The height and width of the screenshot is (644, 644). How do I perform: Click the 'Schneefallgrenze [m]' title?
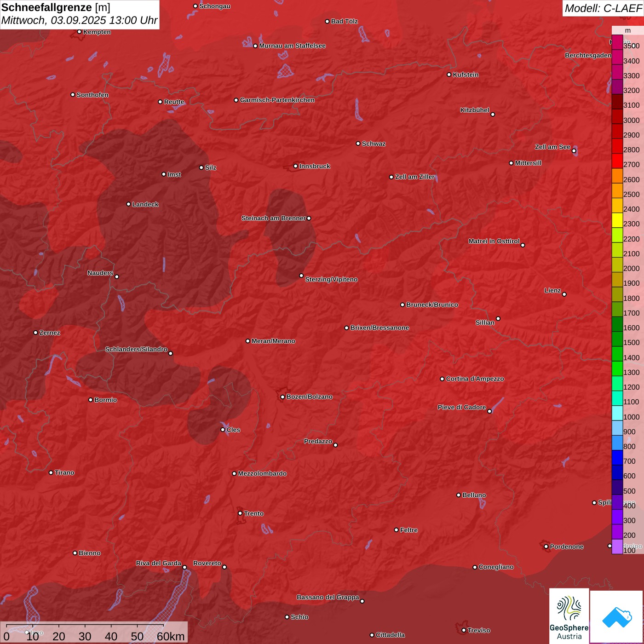coord(56,7)
